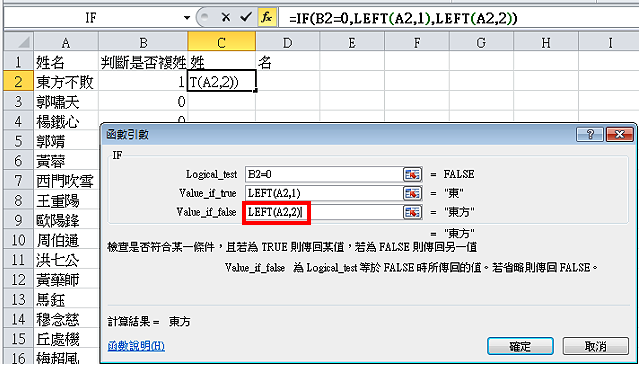Expand the Name Box dropdown arrow
Screen dimensions: 642x366
(187, 18)
